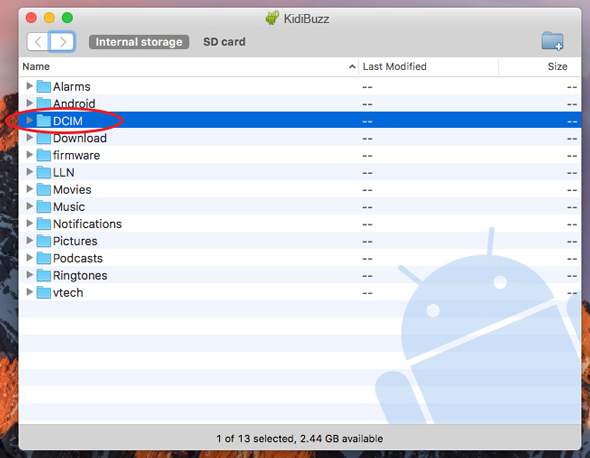Expand the Podcasts folder disclosure triangle
The height and width of the screenshot is (458, 590).
[x=29, y=257]
